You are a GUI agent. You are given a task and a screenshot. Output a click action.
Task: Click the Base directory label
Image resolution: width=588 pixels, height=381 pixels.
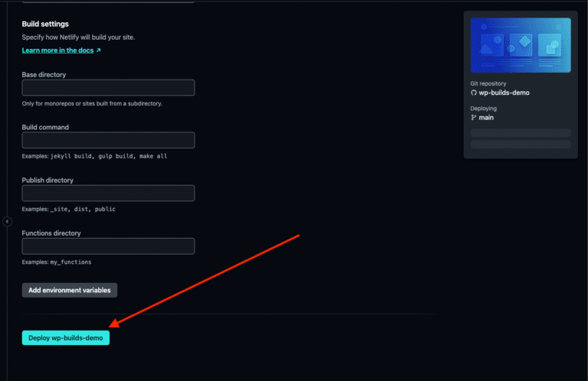pos(44,74)
